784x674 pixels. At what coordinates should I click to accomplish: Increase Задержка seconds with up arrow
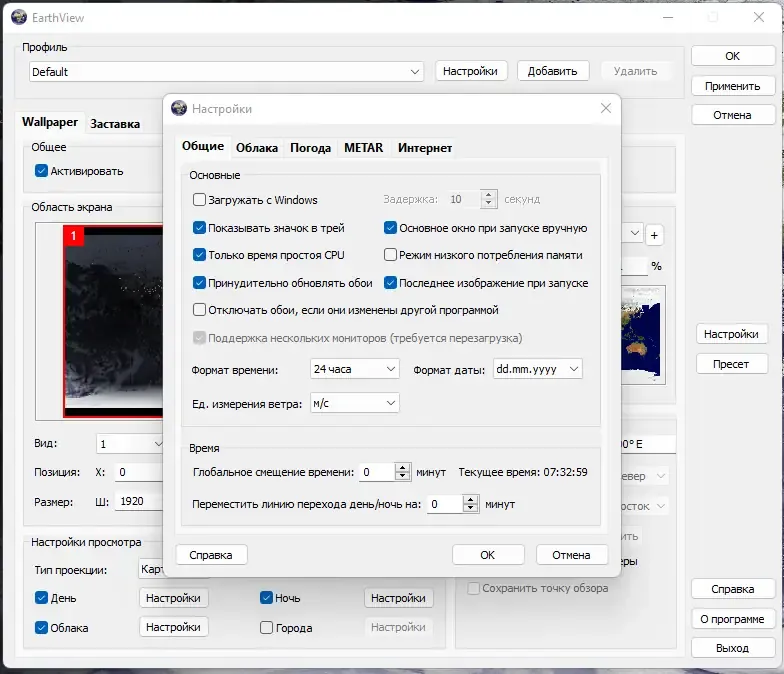[x=488, y=194]
